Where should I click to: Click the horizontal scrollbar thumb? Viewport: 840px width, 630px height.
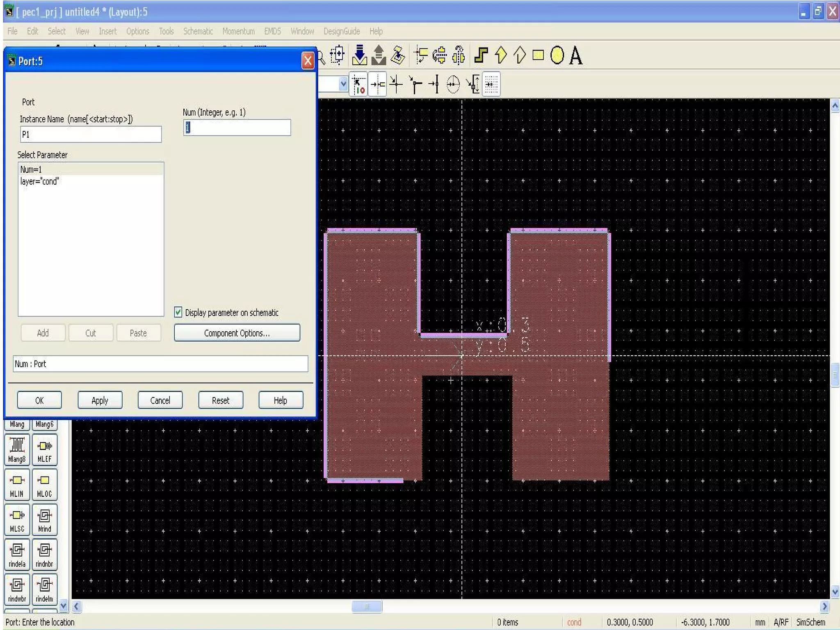pos(367,606)
